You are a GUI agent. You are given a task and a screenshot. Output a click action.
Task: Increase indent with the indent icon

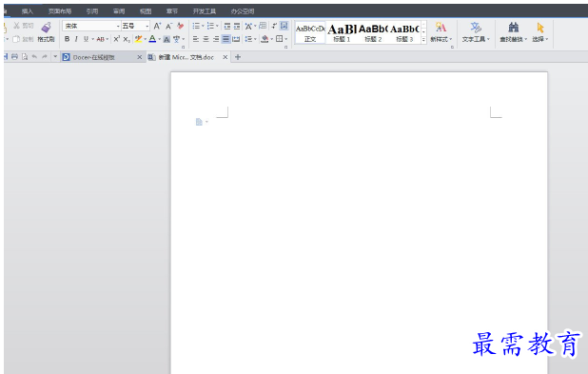237,26
